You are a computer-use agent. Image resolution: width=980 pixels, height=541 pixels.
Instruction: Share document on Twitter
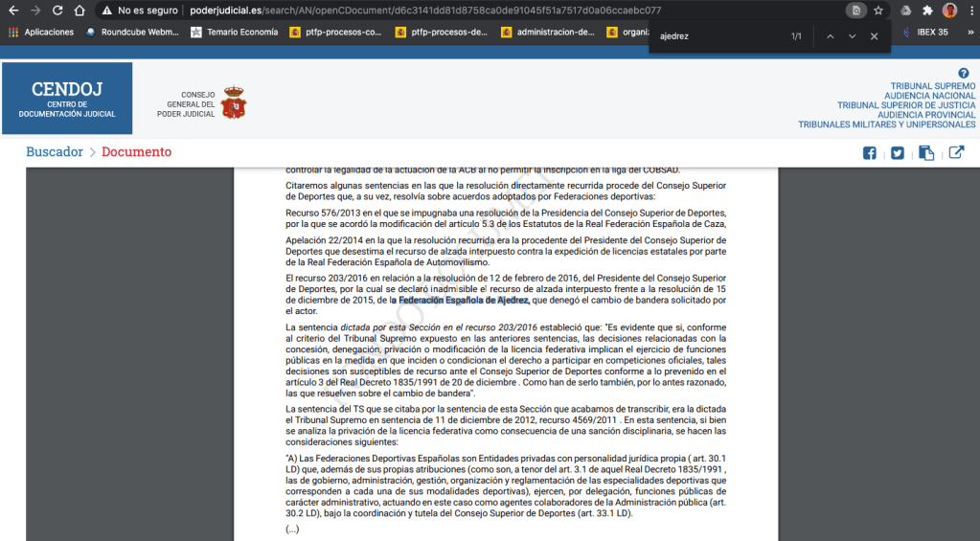pos(898,153)
